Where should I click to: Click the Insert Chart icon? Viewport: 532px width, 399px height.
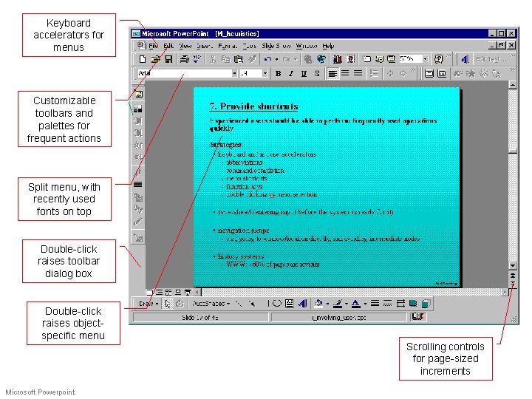pos(337,59)
